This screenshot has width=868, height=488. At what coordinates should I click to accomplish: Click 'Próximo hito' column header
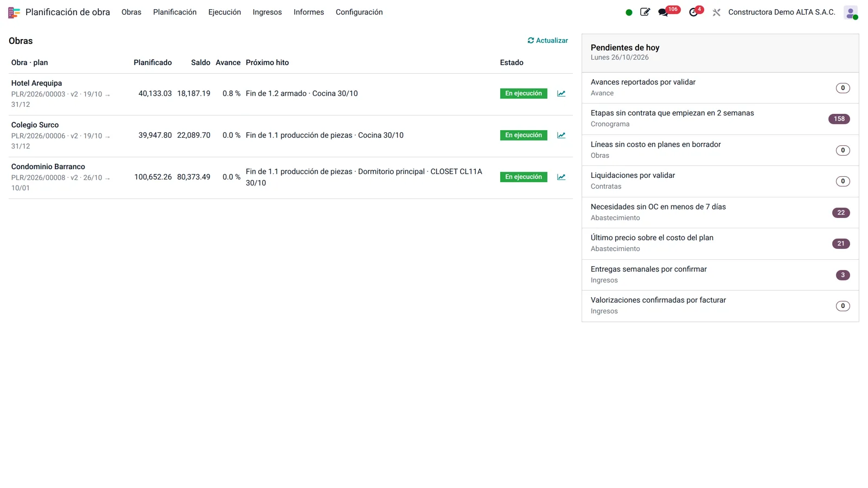[267, 63]
